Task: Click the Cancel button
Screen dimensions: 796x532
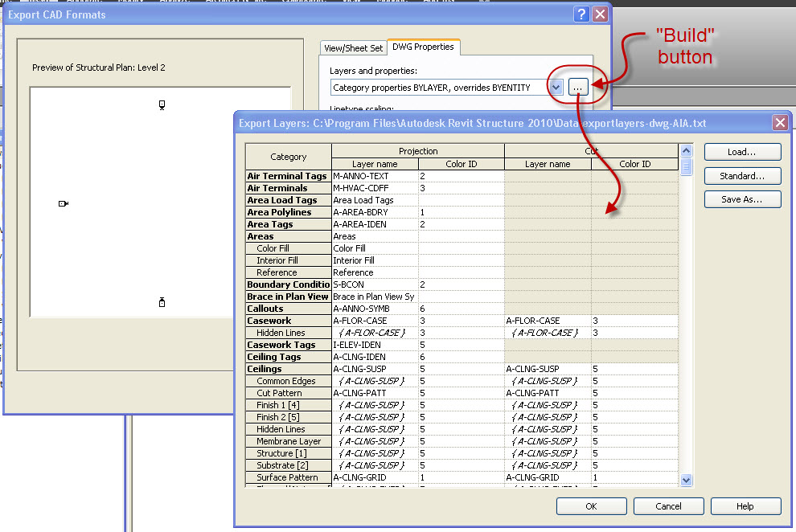Action: [669, 506]
